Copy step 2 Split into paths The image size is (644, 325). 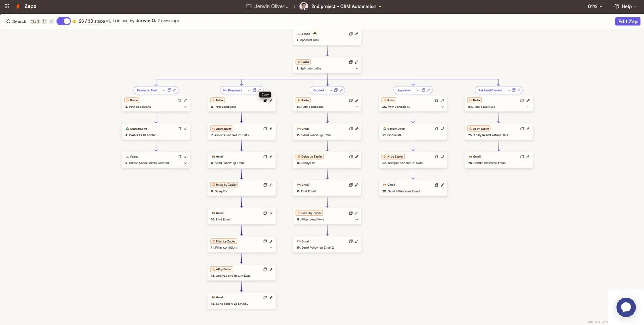tap(351, 62)
